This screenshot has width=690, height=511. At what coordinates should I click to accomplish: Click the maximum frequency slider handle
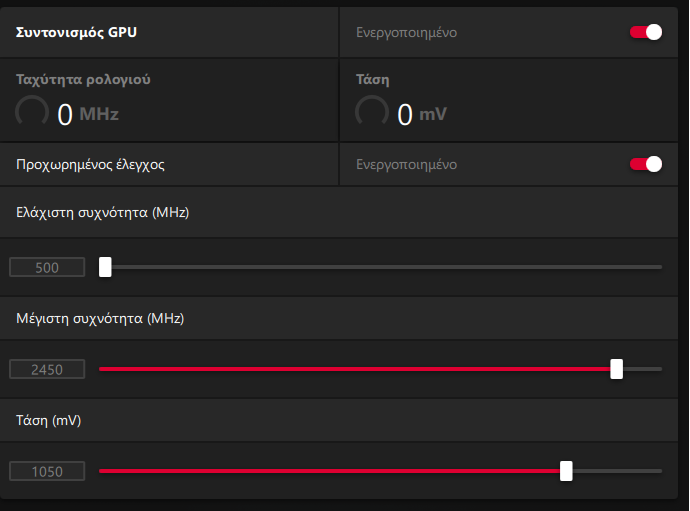tap(617, 369)
